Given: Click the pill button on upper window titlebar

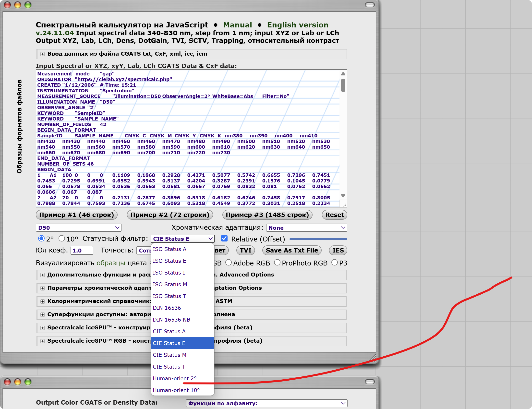Looking at the screenshot, I should (x=370, y=5).
